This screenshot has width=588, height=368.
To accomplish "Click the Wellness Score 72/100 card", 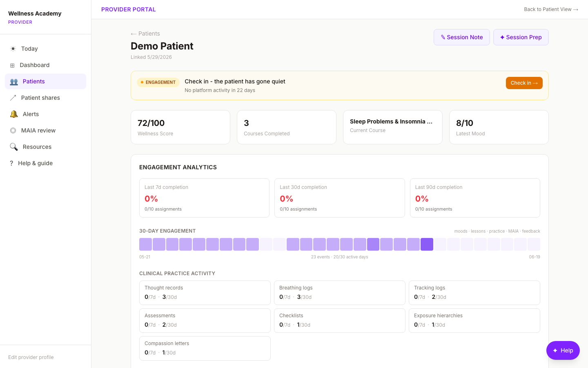I will coord(180,127).
